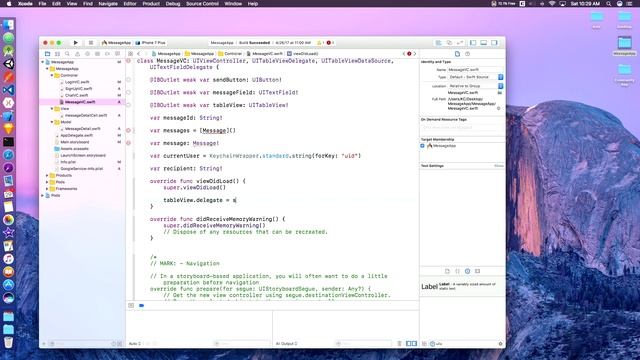
Task: Open the file Type dropdown
Action: click(x=476, y=77)
